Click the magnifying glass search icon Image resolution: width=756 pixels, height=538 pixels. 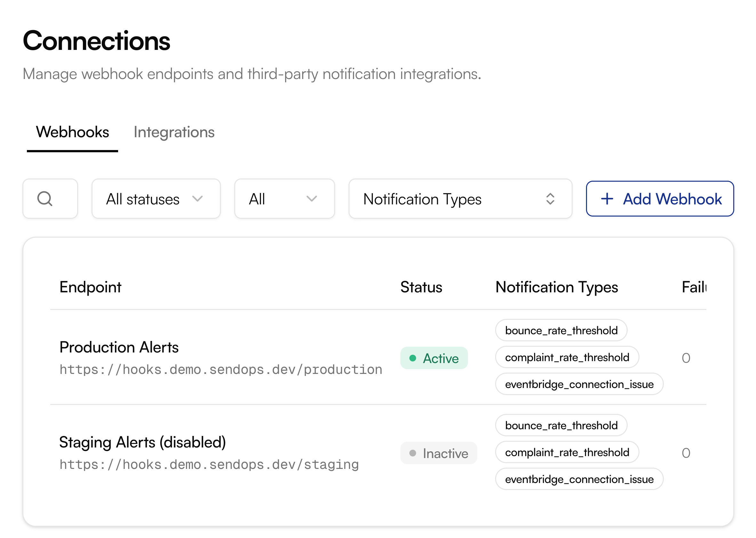45,199
